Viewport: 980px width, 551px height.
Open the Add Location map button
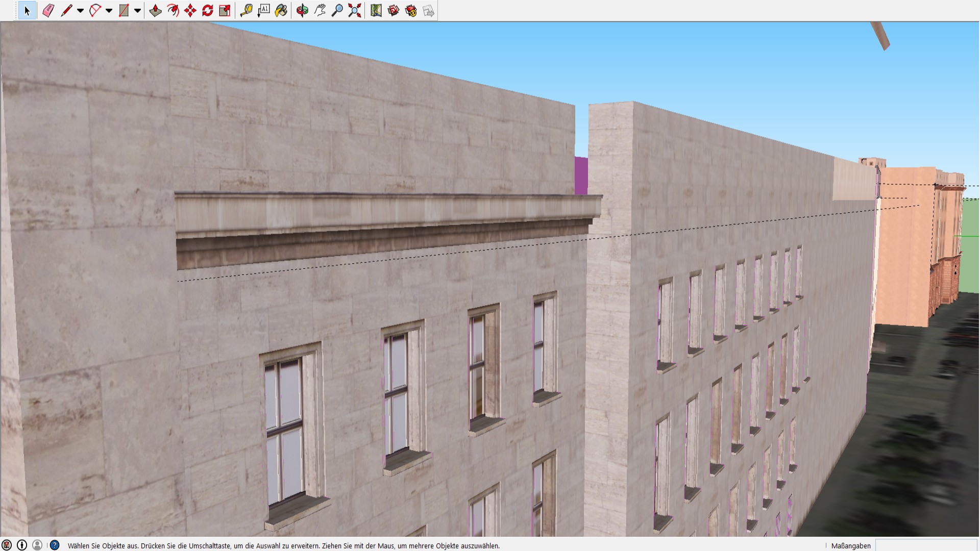tap(376, 11)
